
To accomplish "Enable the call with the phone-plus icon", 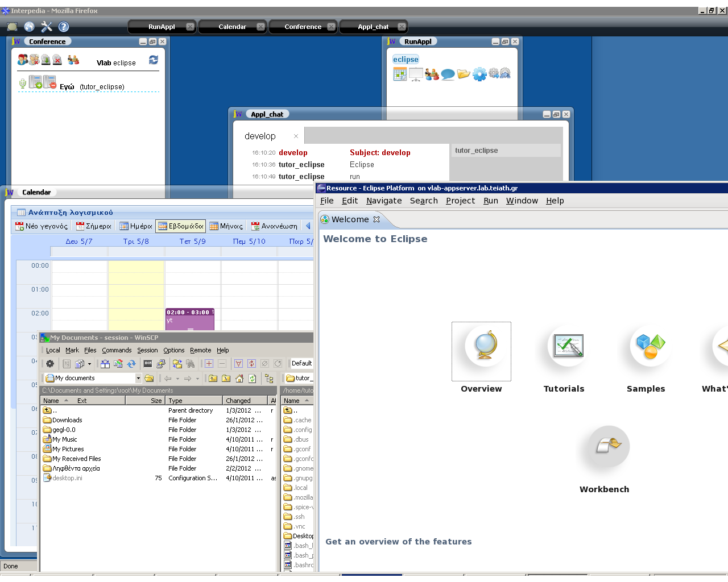I will [x=35, y=82].
